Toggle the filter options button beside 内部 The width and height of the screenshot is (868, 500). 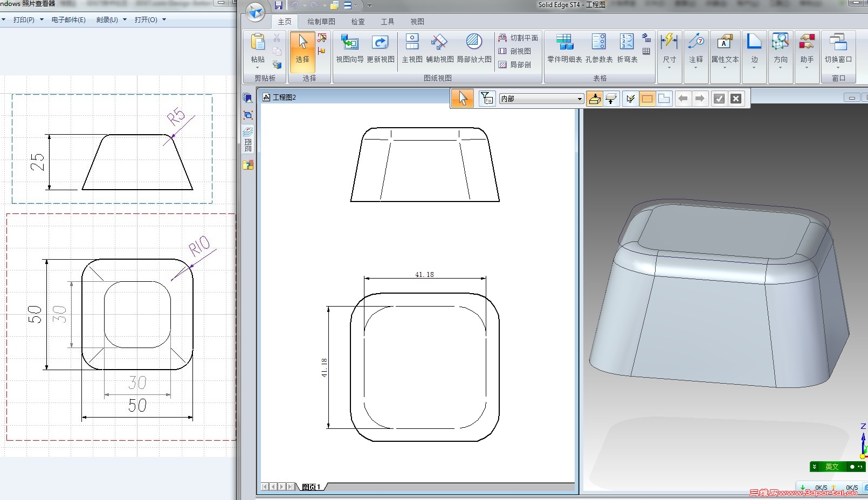[x=487, y=99]
